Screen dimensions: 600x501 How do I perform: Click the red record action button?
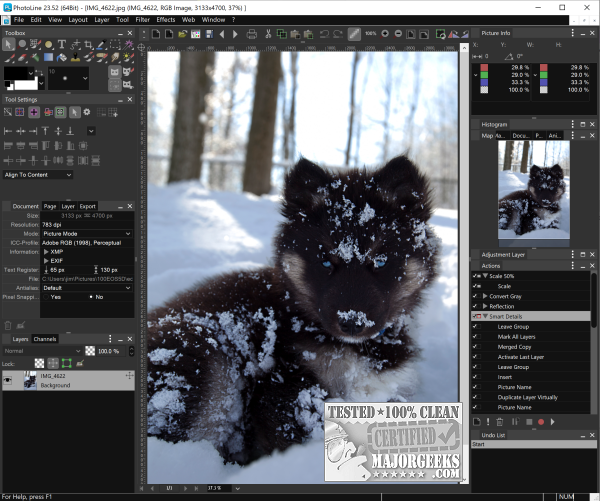(543, 421)
